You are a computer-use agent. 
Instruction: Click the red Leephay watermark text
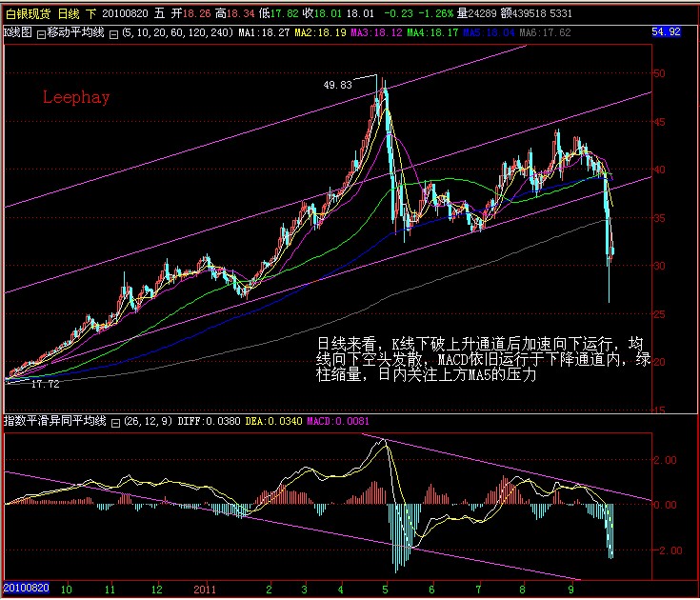(75, 97)
